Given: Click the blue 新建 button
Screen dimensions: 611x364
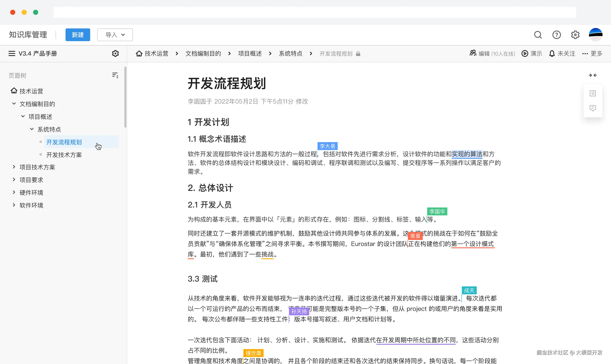Looking at the screenshot, I should coord(78,35).
